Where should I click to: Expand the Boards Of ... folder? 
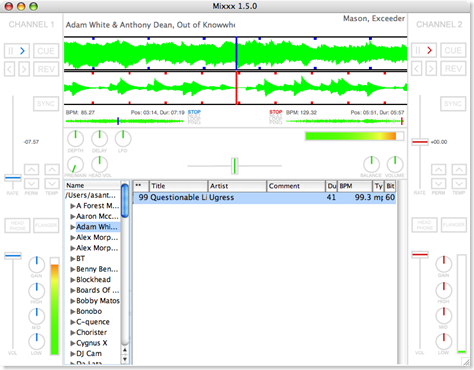click(72, 290)
